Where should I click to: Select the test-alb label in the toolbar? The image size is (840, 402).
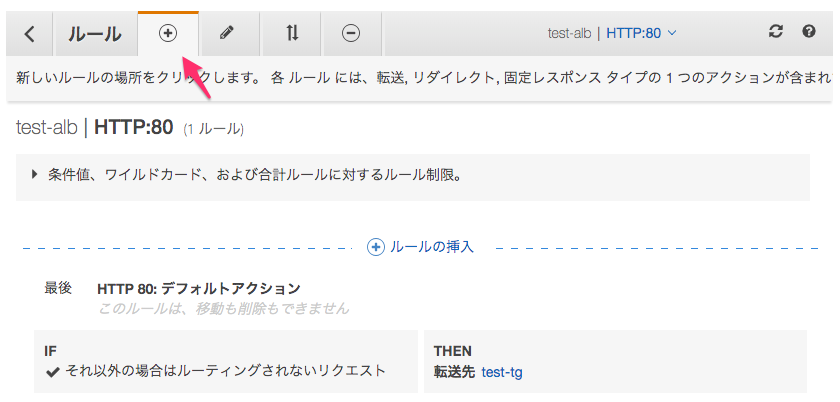click(569, 33)
